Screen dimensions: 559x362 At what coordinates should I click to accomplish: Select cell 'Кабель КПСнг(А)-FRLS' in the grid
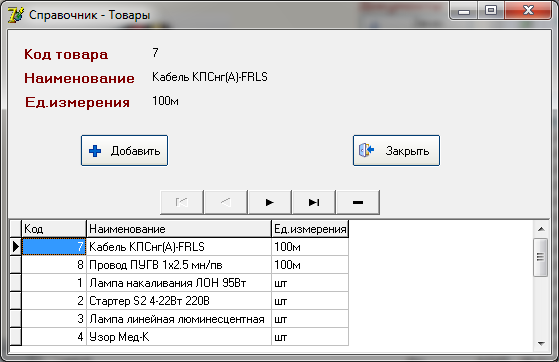coord(179,247)
